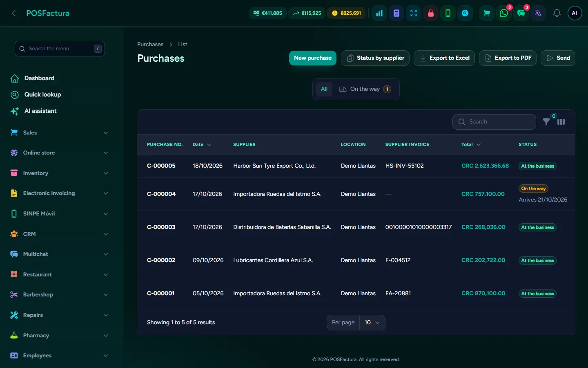Open AI assistant in the sidebar
Screen dimensions: 588x368
pos(60,111)
